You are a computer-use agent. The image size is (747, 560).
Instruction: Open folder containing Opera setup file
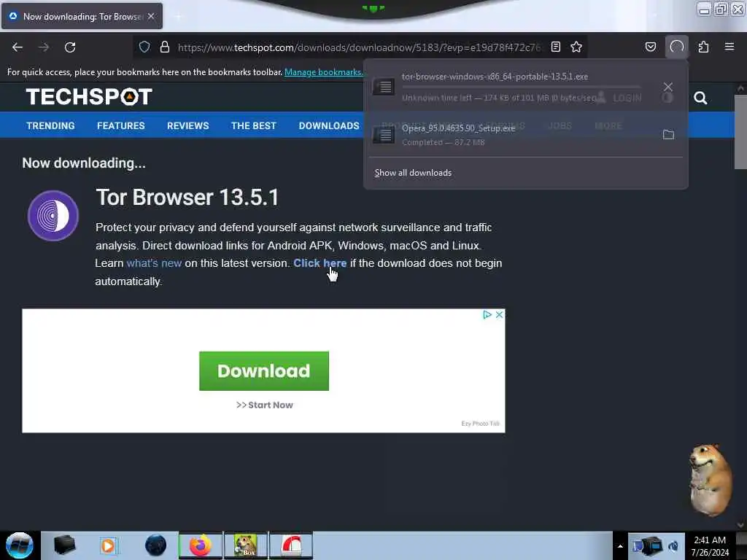click(668, 135)
